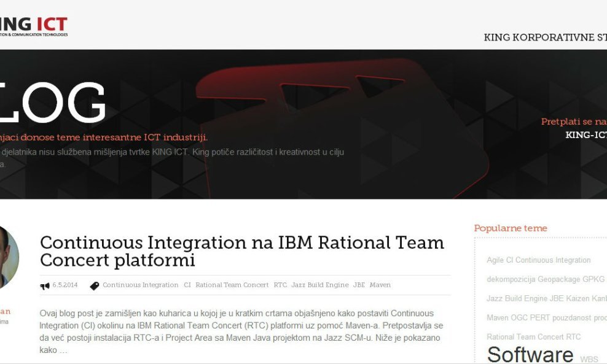Follow the KING-ICT link in the banner
607x364 pixels.
(586, 135)
